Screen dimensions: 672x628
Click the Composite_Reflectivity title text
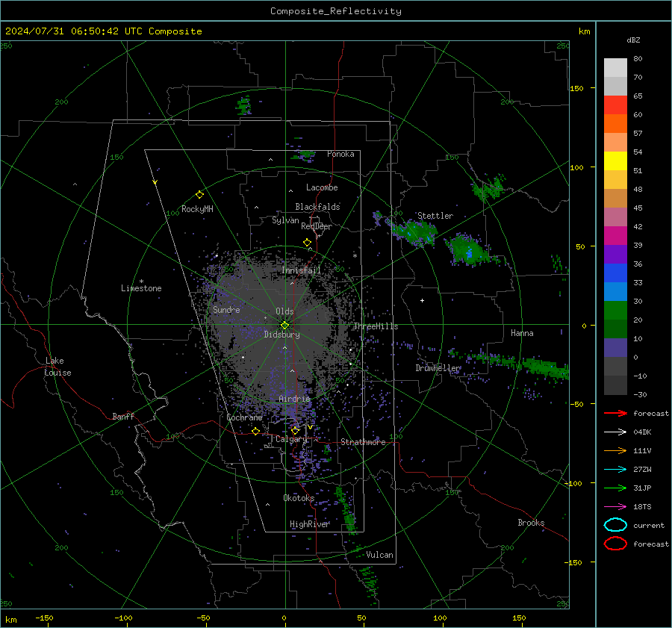point(335,11)
